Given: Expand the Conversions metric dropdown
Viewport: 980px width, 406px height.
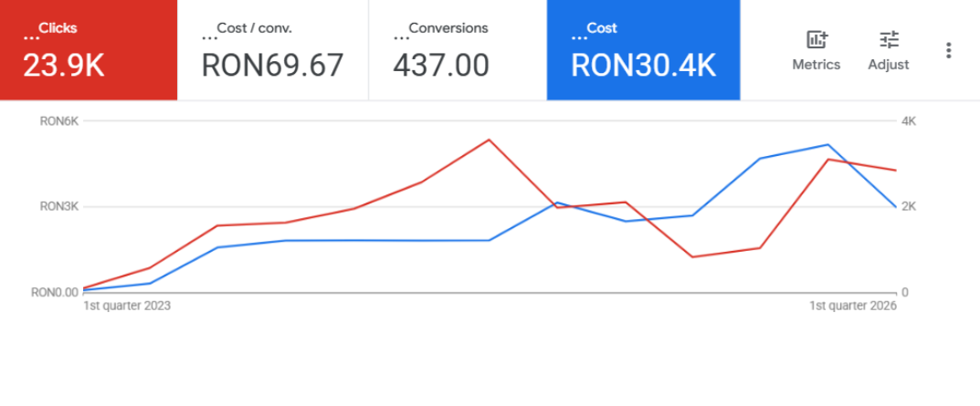Looking at the screenshot, I should pyautogui.click(x=400, y=37).
